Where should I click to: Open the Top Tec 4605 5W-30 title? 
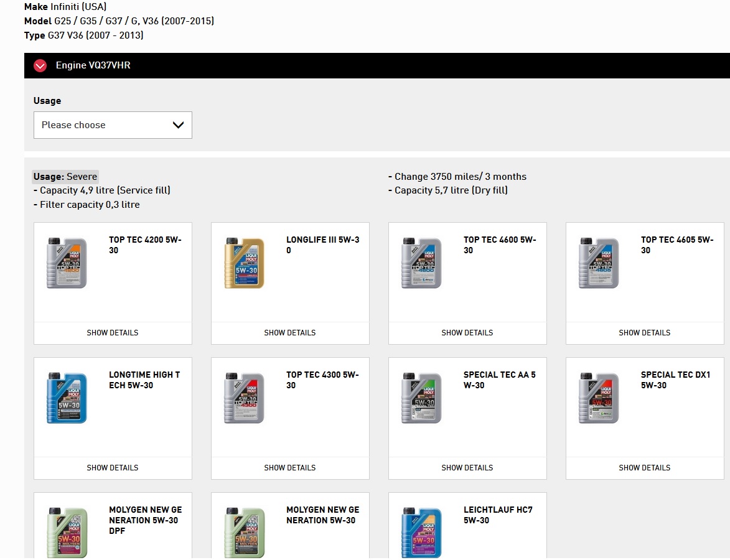[x=677, y=245]
